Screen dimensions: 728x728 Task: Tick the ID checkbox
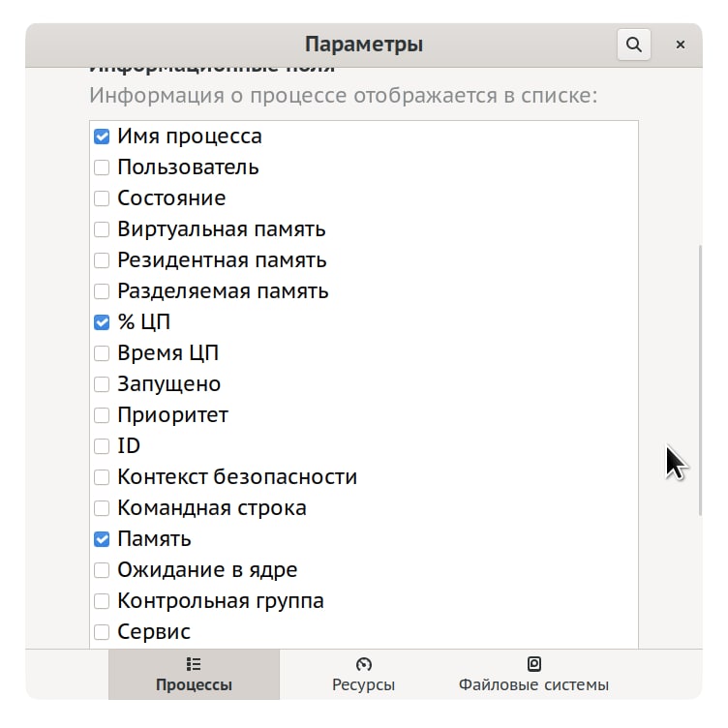click(102, 446)
